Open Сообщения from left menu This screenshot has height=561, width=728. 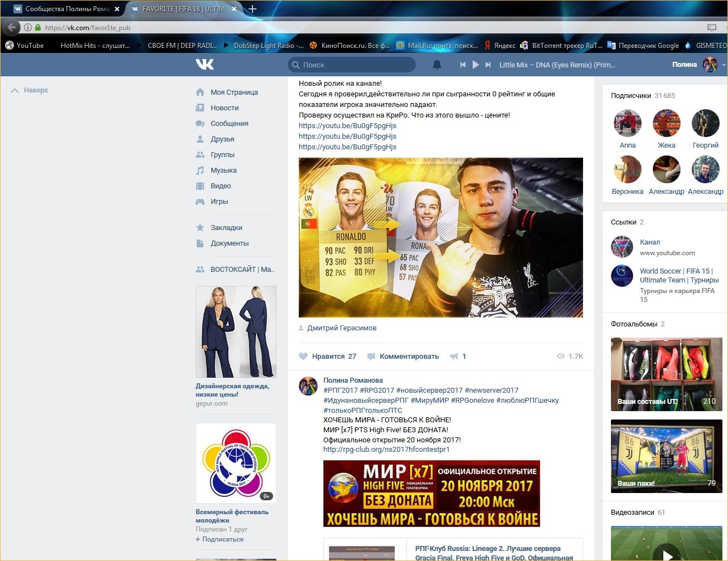pos(229,124)
